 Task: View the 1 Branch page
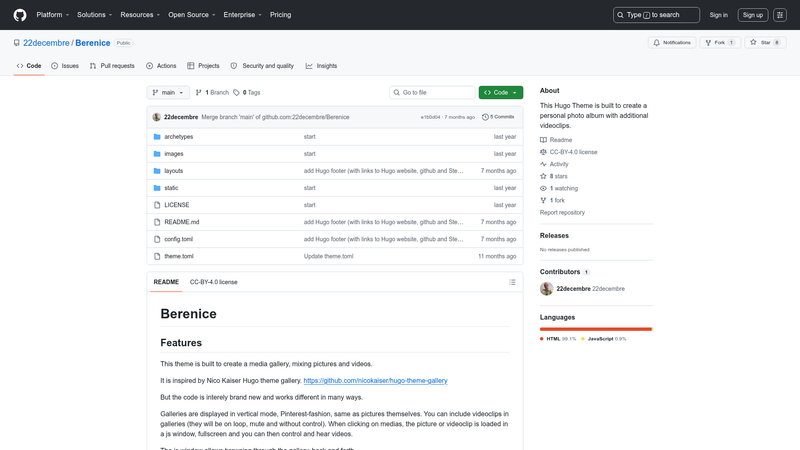pyautogui.click(x=212, y=92)
